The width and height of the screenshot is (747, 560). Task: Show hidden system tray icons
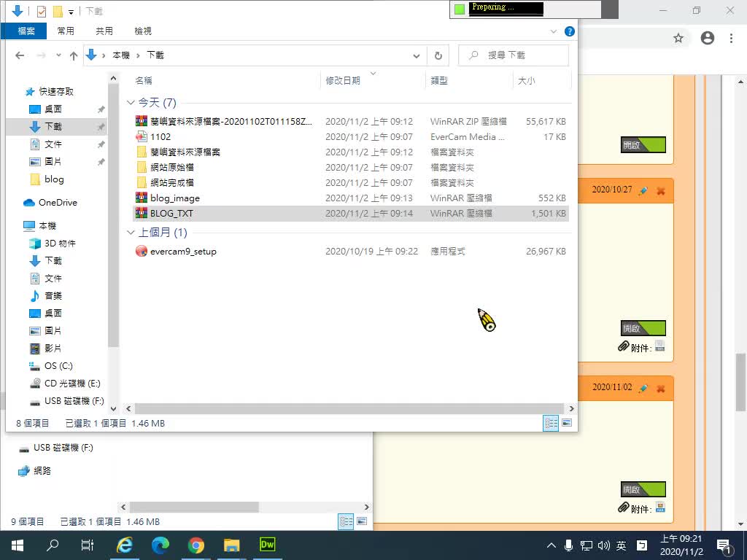point(551,545)
